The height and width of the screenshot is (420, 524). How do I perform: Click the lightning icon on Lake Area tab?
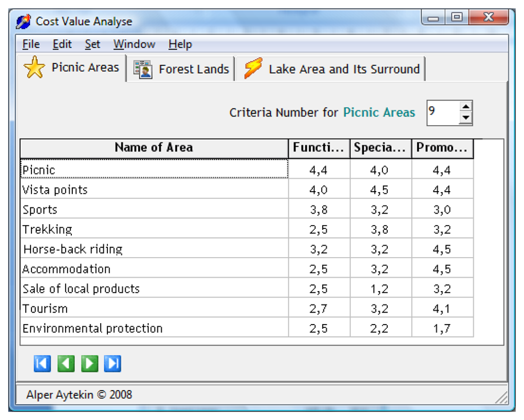coord(253,69)
